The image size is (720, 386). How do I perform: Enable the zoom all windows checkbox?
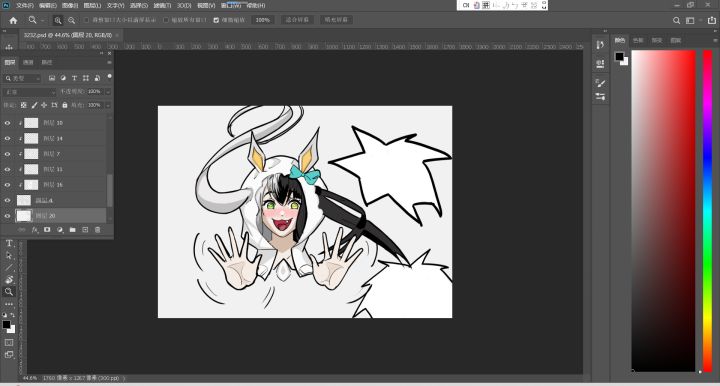(x=166, y=20)
